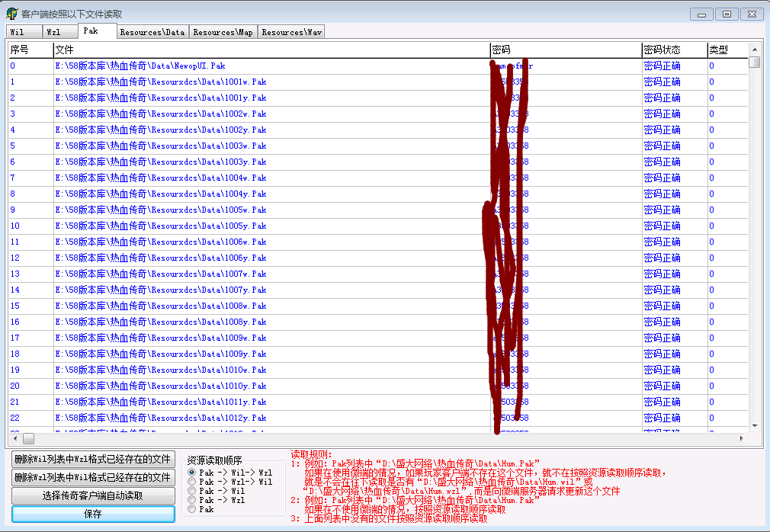The image size is (770, 532).
Task: Select file row 1003w.Pak
Action: click(378, 146)
